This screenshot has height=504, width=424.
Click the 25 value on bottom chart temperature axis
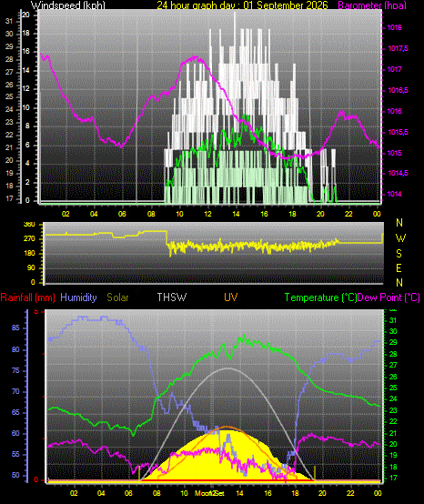[393, 388]
